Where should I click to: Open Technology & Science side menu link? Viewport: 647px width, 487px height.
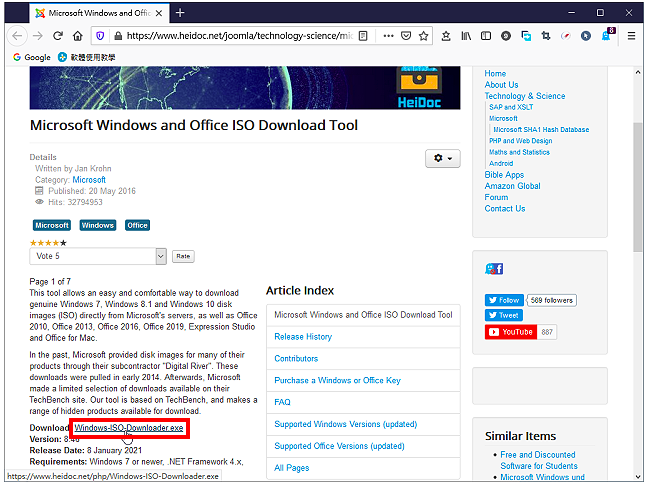[525, 96]
